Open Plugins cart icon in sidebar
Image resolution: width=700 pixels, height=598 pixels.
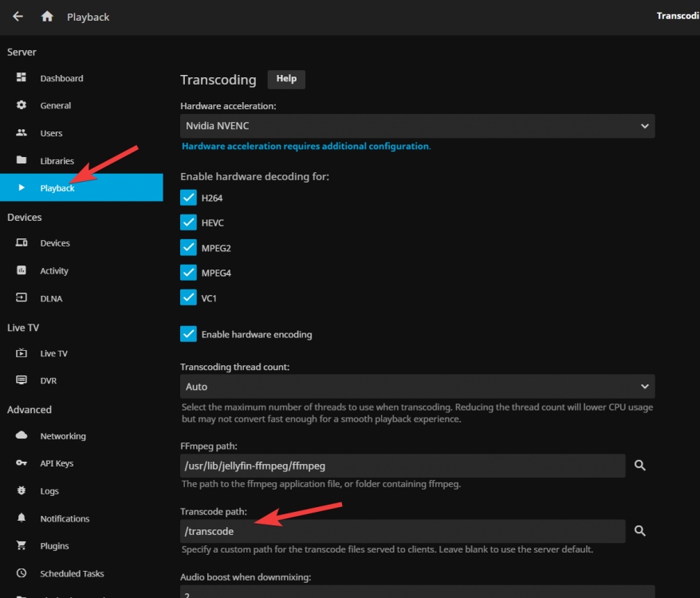(x=22, y=545)
